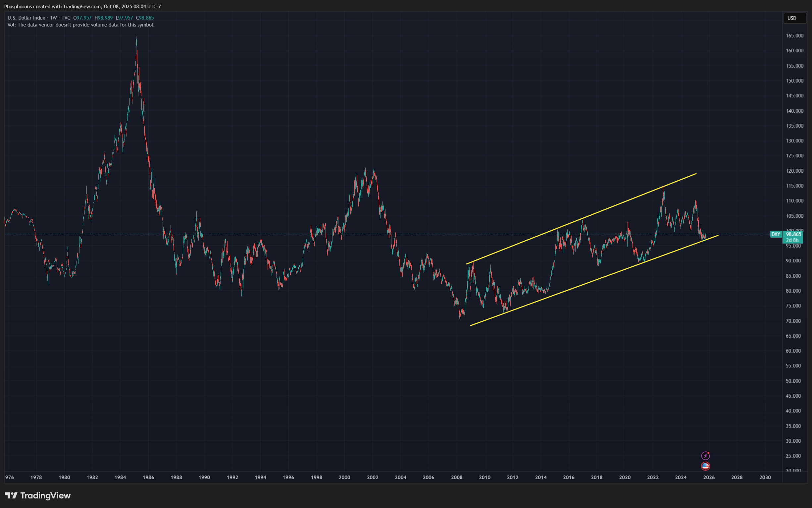Click the purple lightning latest-updates icon
This screenshot has height=508, width=812.
pos(705,456)
